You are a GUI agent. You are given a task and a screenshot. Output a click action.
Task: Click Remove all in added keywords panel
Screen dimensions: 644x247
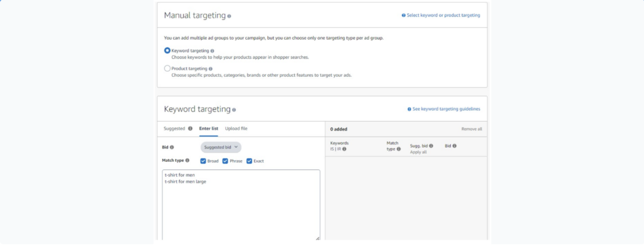tap(472, 129)
